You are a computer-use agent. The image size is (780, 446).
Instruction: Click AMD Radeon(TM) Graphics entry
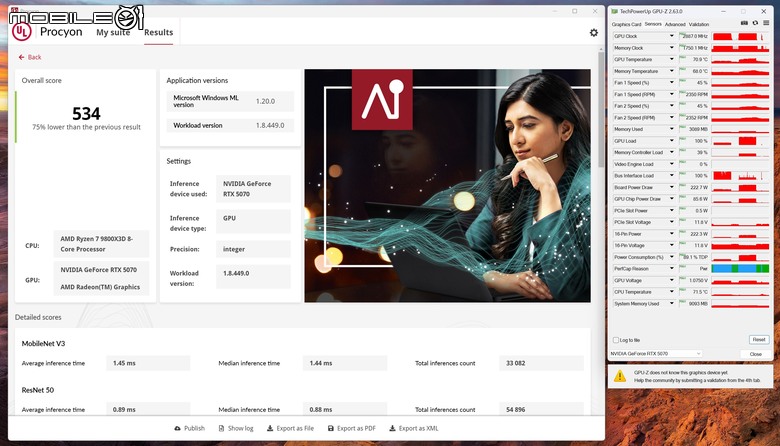pos(100,287)
